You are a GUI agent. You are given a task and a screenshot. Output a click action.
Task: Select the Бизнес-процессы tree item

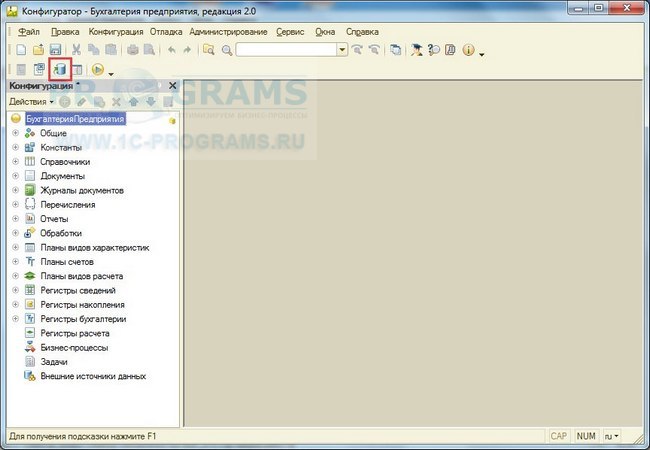(x=74, y=347)
